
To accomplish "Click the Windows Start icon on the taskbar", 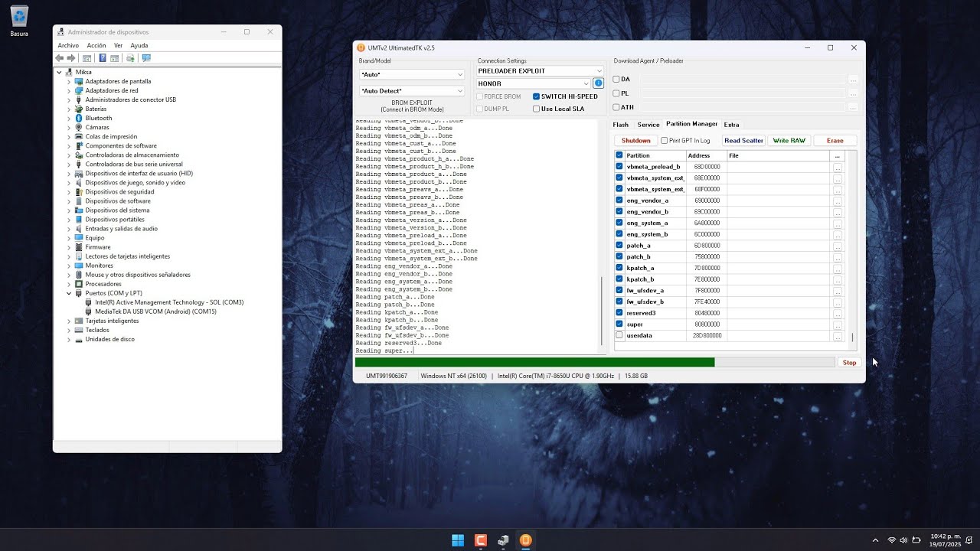I will click(458, 540).
